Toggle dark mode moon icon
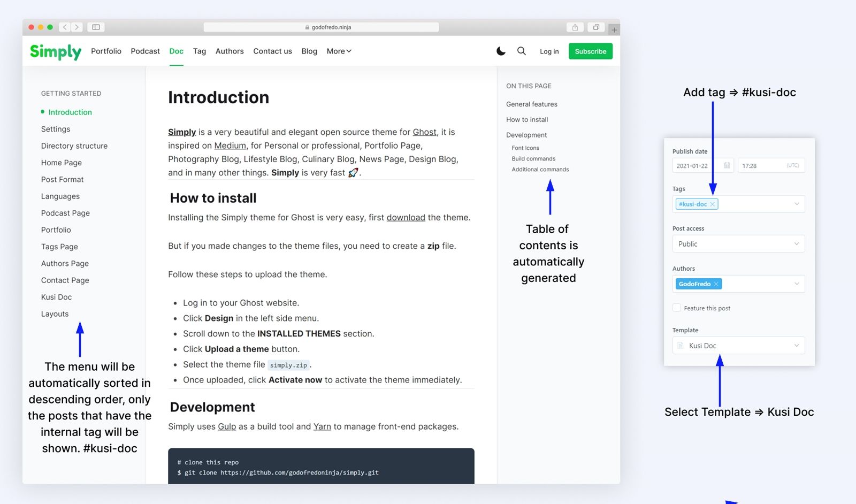The image size is (856, 504). click(501, 51)
